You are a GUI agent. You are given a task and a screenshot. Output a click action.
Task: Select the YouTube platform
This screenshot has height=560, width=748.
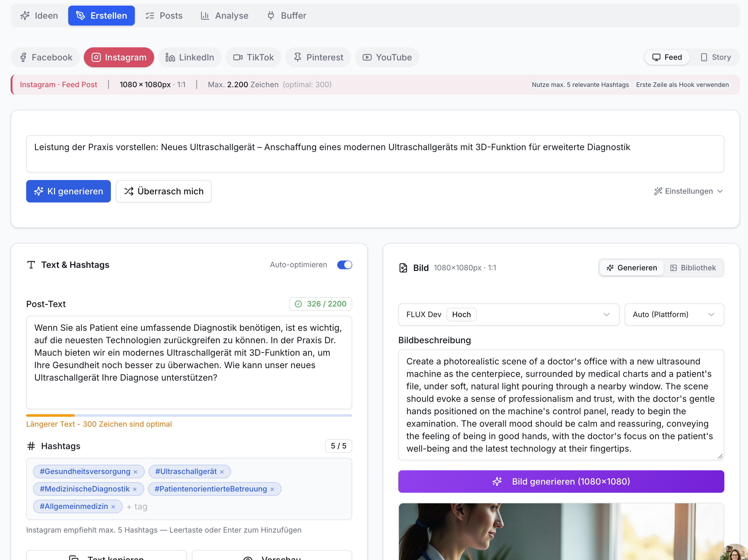coord(387,57)
